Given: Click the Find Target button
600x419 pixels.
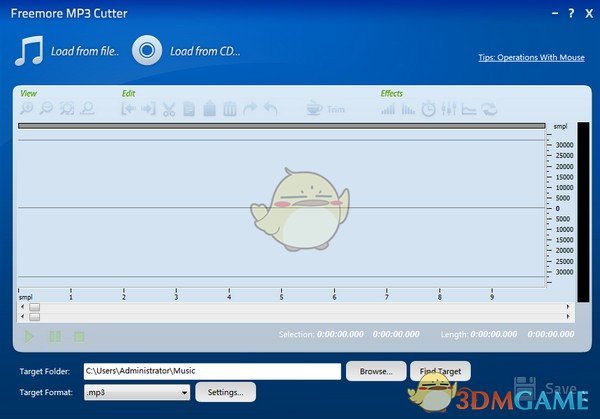Looking at the screenshot, I should [440, 371].
